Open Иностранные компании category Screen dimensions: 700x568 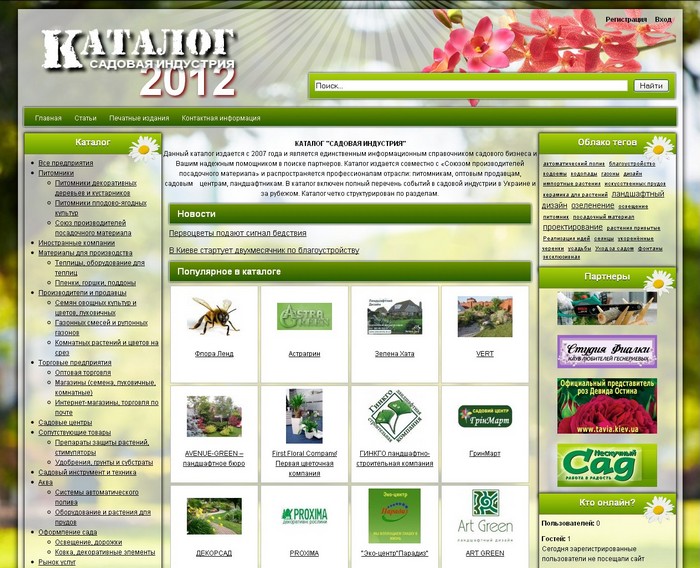76,243
